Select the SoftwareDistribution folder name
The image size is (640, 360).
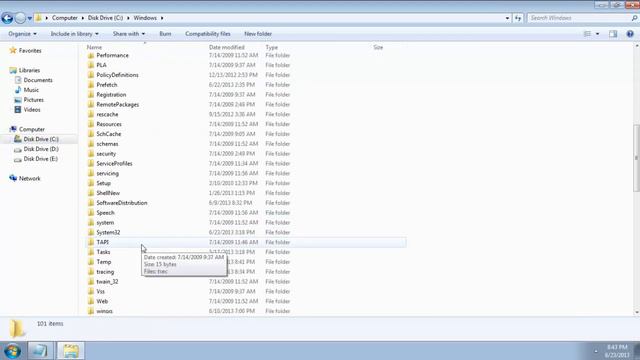click(122, 203)
